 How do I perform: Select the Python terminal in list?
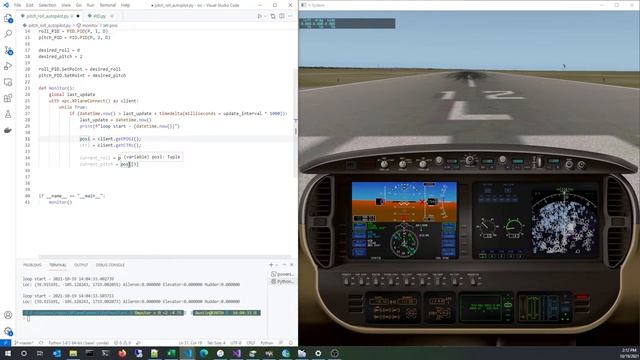tap(282, 282)
